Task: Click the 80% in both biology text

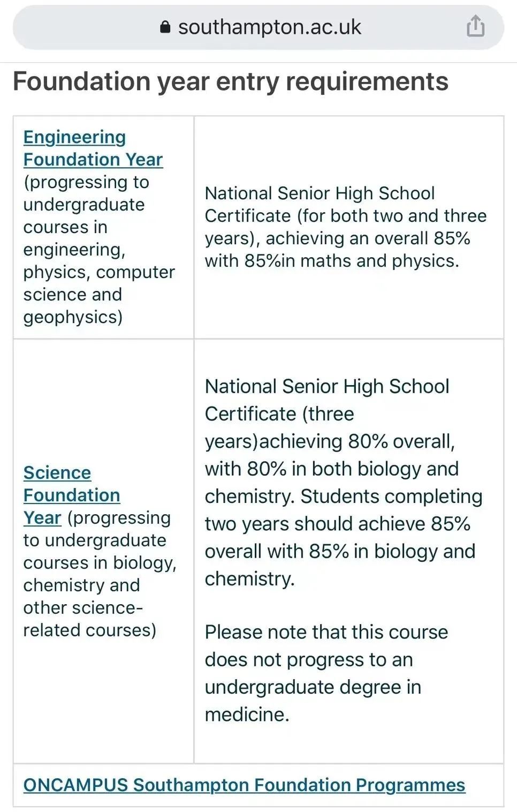Action: click(331, 469)
